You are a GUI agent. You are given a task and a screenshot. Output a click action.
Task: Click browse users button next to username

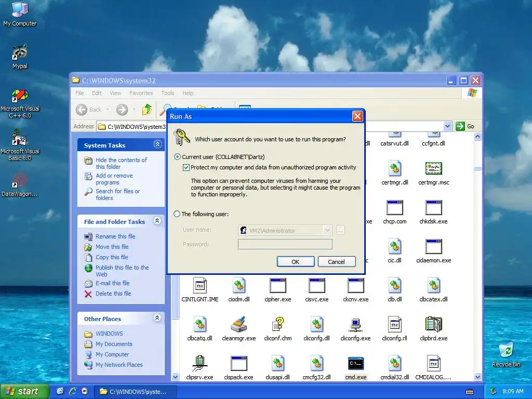tap(340, 230)
